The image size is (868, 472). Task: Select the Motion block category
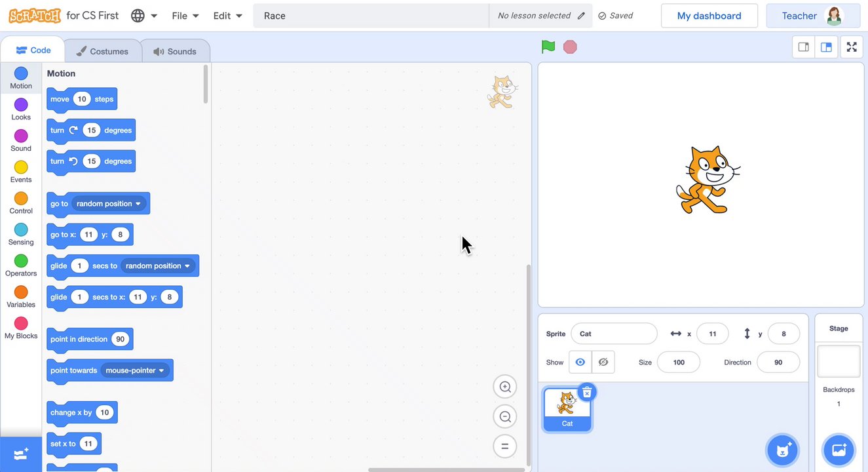coord(21,78)
